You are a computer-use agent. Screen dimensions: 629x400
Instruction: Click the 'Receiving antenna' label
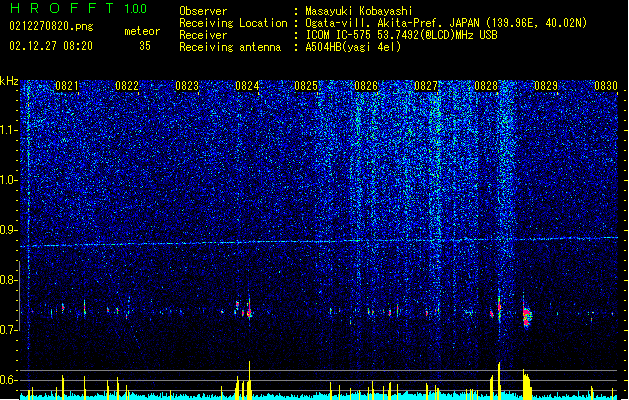pyautogui.click(x=230, y=47)
